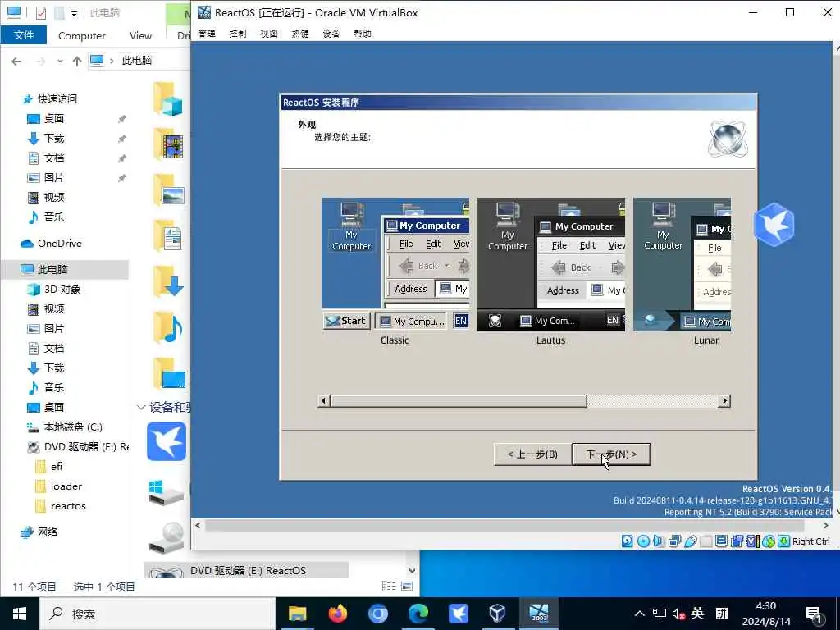Viewport: 840px width, 630px height.
Task: Click the CPU virtualization V indicator
Action: pos(753,541)
